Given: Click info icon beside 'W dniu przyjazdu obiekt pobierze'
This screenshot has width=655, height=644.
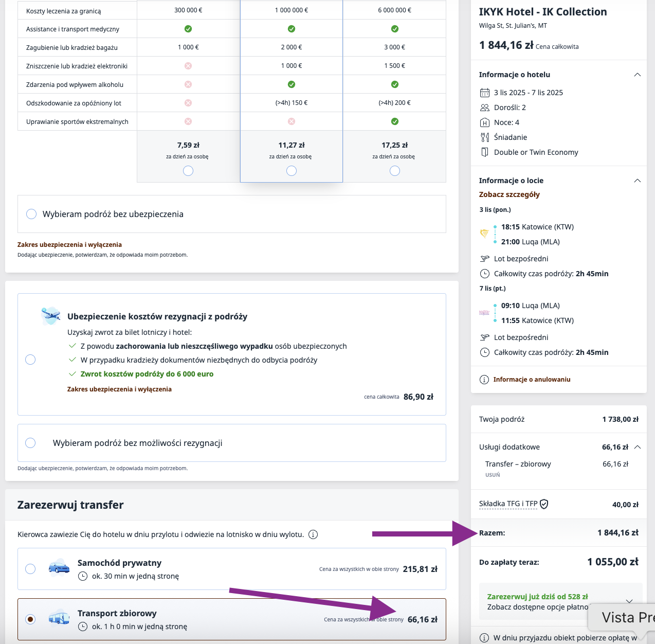Looking at the screenshot, I should coord(484,638).
